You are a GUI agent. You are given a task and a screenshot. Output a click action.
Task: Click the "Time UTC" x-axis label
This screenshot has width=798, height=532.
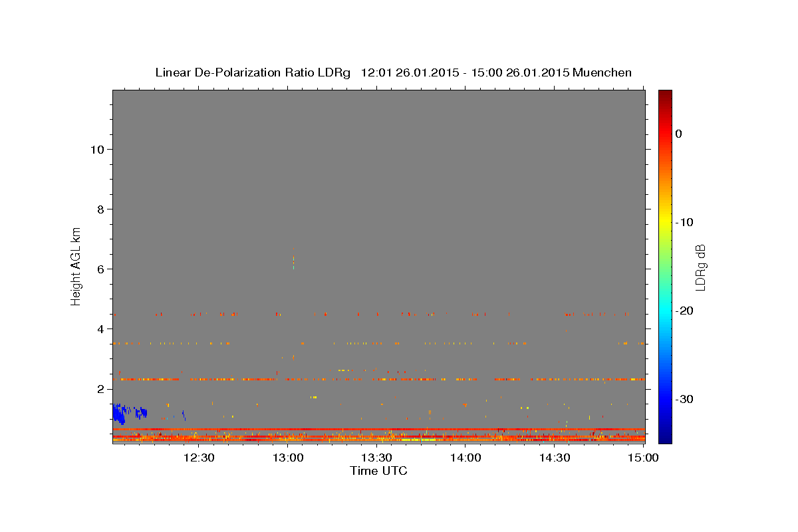pyautogui.click(x=378, y=471)
